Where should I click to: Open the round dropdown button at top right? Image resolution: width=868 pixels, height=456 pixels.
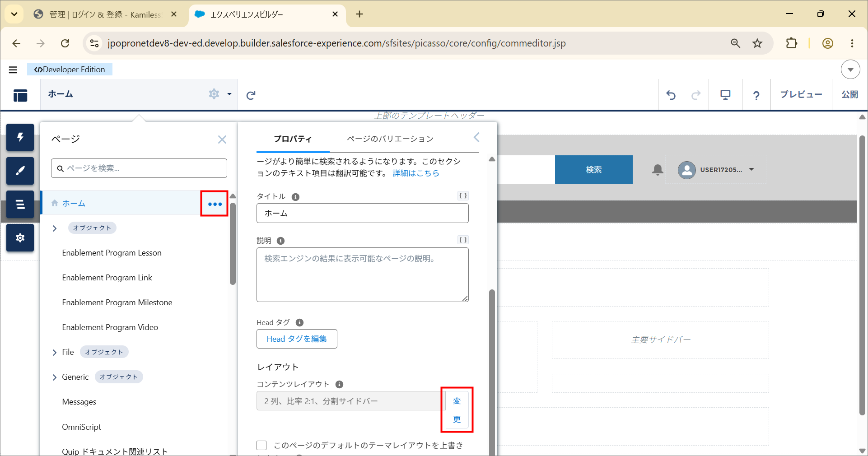[850, 70]
